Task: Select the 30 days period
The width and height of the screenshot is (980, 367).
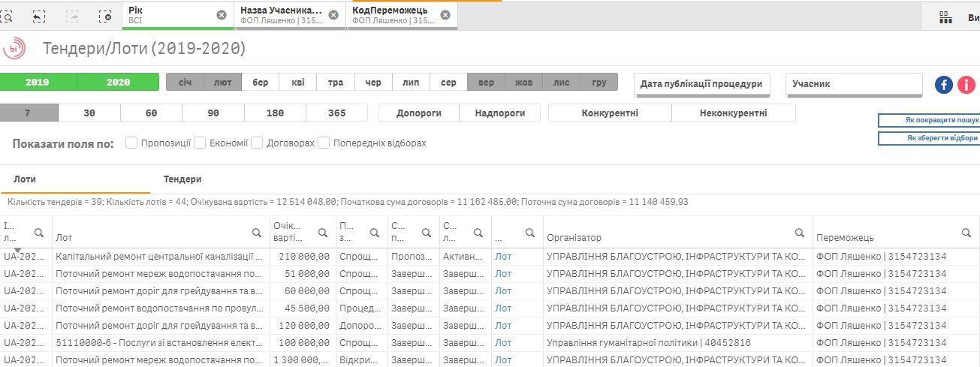Action: click(x=89, y=113)
